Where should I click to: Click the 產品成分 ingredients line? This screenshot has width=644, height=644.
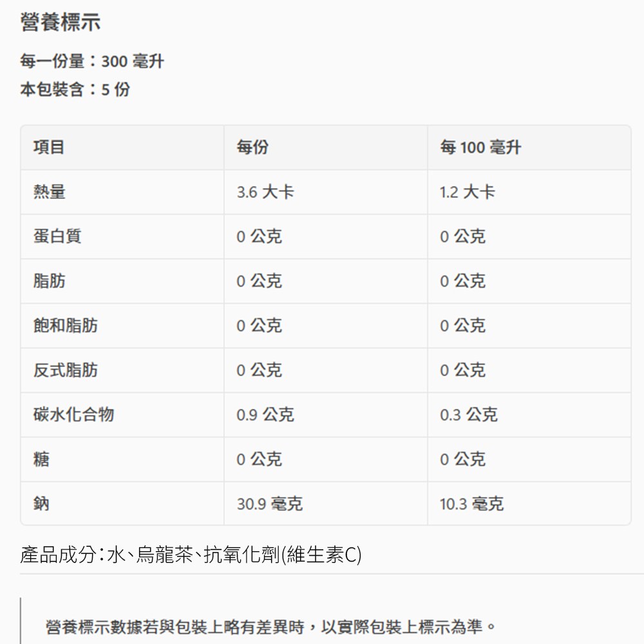click(191, 554)
